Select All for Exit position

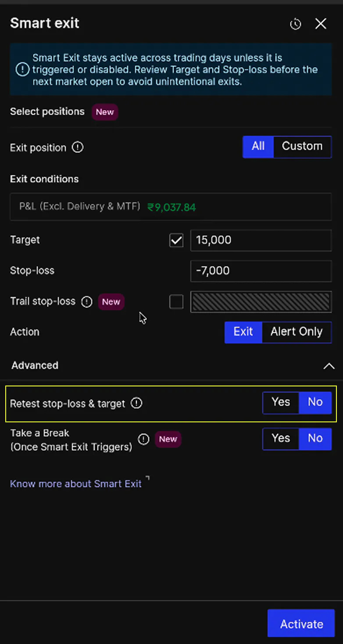point(258,146)
